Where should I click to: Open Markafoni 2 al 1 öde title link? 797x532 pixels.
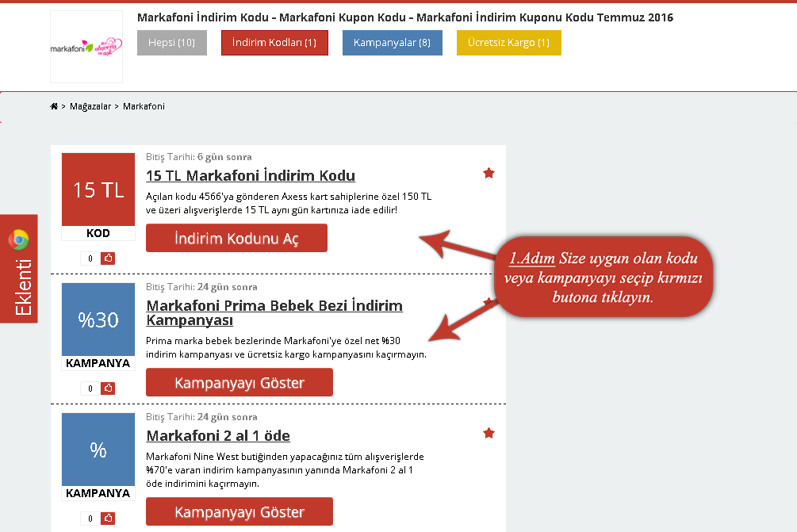point(218,436)
